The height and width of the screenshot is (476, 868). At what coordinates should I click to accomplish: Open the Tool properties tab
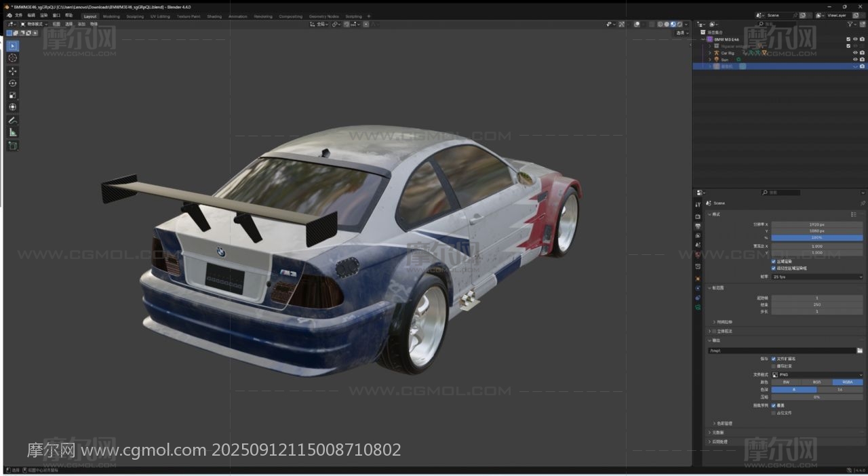coord(698,205)
